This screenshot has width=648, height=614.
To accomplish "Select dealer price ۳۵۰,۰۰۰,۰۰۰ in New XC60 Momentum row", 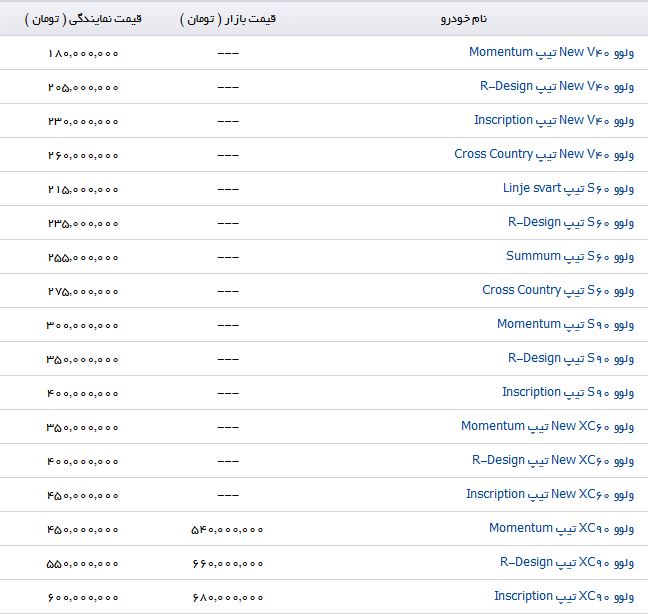I will (x=82, y=428).
